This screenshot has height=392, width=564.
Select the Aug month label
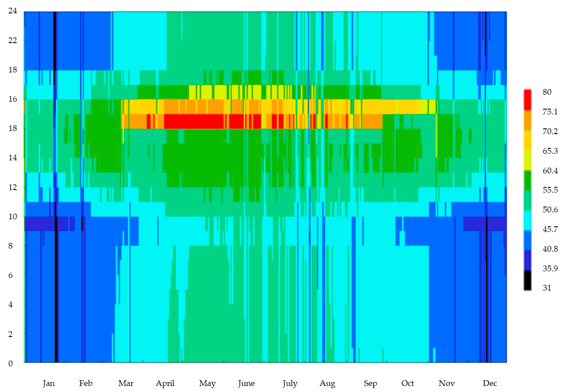tap(327, 383)
